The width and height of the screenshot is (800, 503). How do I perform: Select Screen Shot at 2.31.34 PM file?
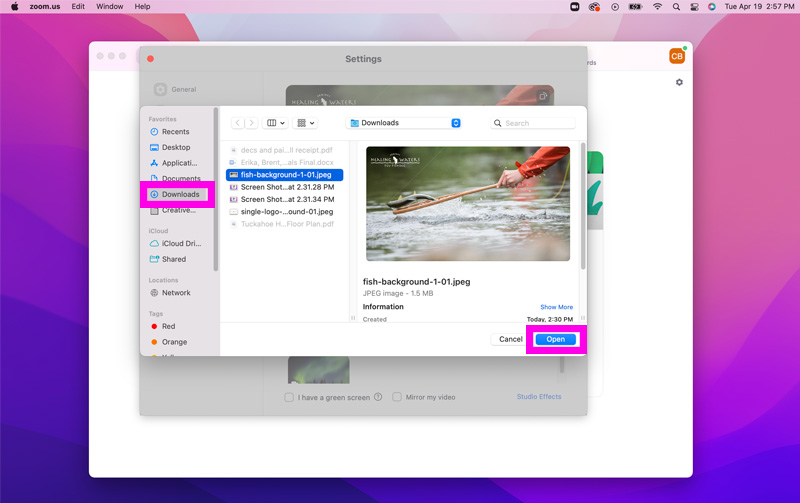pos(285,199)
